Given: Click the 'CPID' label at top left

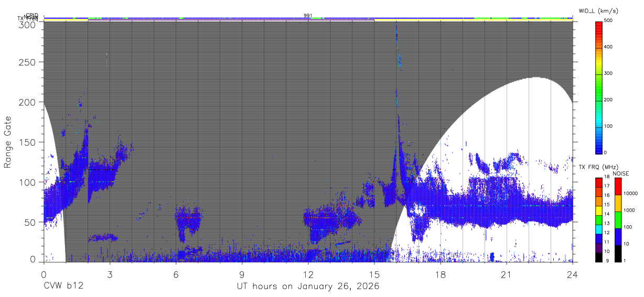Looking at the screenshot, I should tap(32, 15).
